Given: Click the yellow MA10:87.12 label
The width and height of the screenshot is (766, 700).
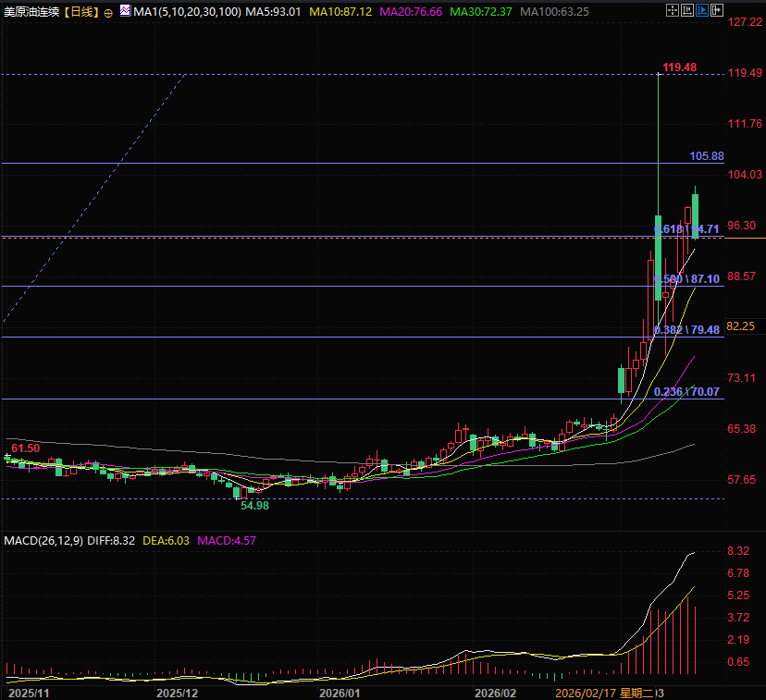Looking at the screenshot, I should point(340,12).
